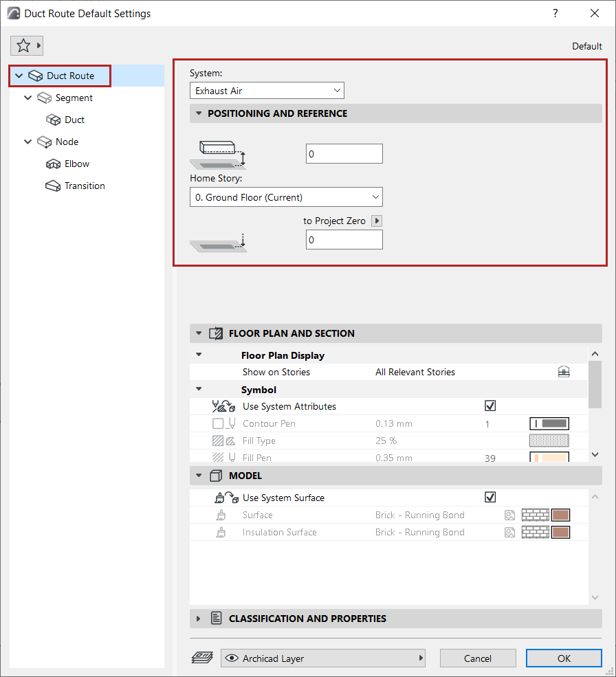Viewport: 616px width, 677px height.
Task: Click the Use System Attributes icon
Action: tap(223, 406)
